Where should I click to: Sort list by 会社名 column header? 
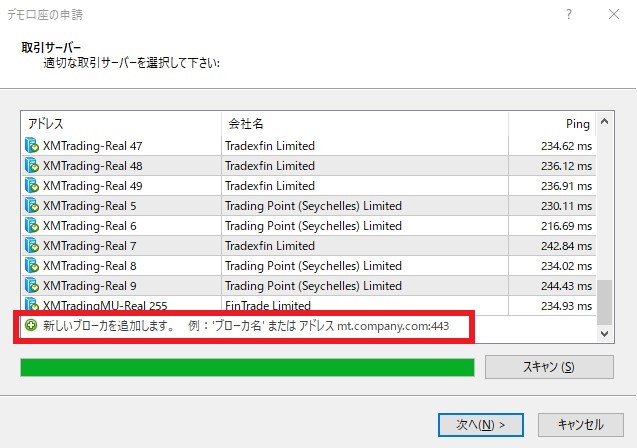(364, 124)
